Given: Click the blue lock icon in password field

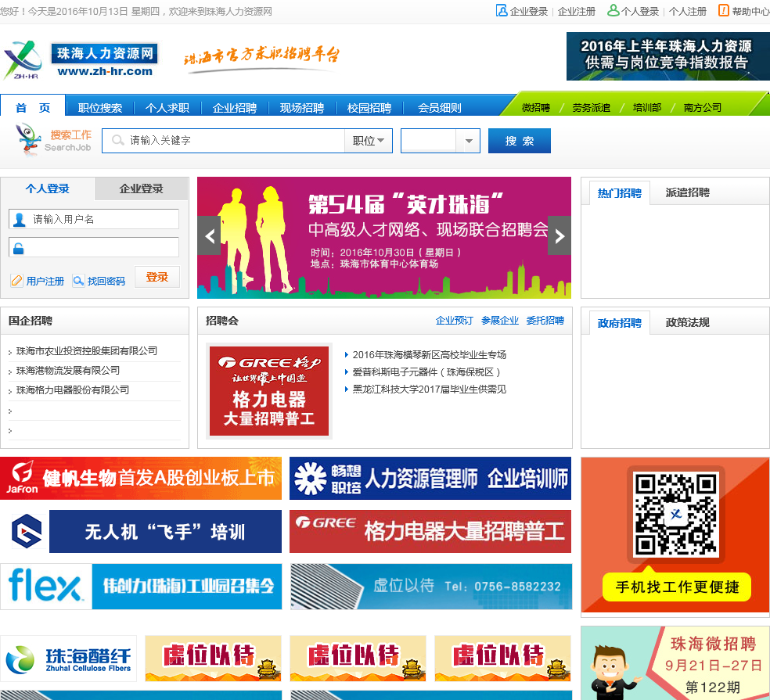Looking at the screenshot, I should point(19,248).
